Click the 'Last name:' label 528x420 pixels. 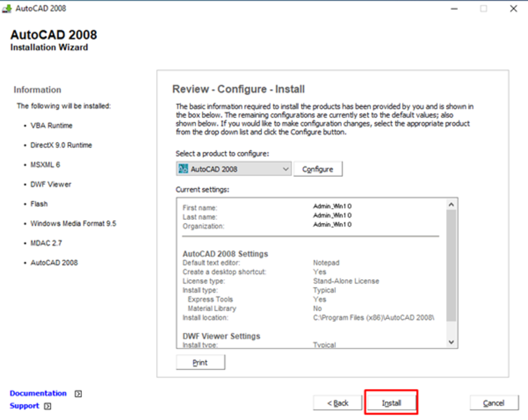click(200, 217)
